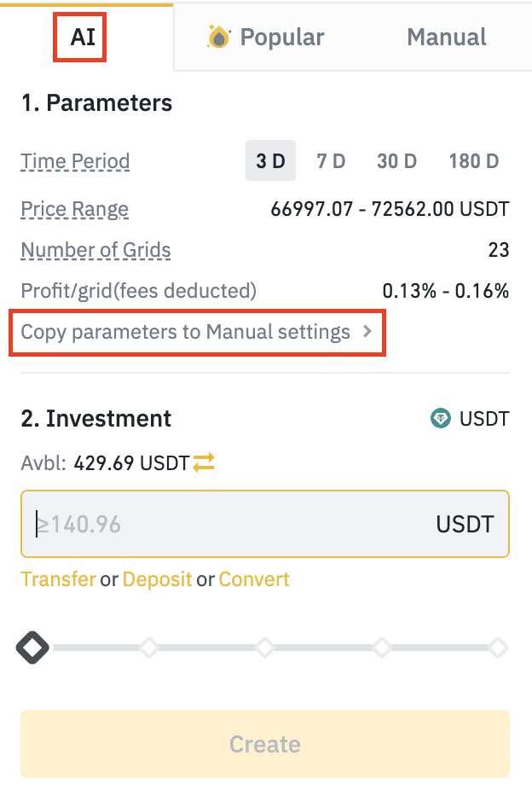The height and width of the screenshot is (802, 532).
Task: Switch to the AI tab
Action: pos(83,38)
